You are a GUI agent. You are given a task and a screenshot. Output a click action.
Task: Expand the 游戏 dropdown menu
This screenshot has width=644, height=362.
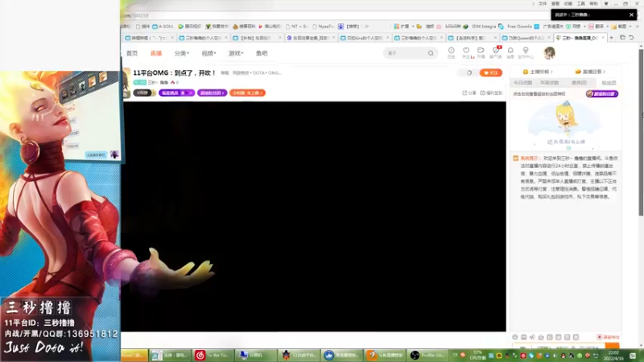pyautogui.click(x=236, y=53)
